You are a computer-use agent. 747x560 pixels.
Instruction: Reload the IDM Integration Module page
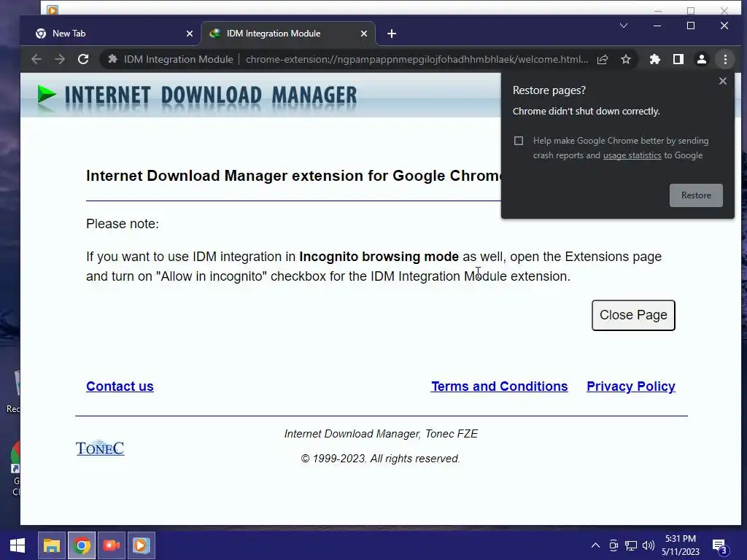tap(83, 59)
